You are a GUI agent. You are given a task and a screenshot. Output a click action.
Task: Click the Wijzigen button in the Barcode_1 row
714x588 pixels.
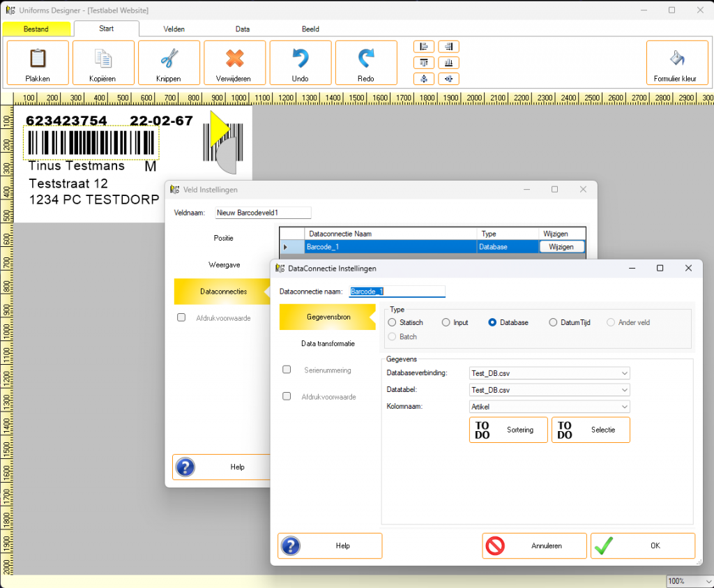[561, 247]
